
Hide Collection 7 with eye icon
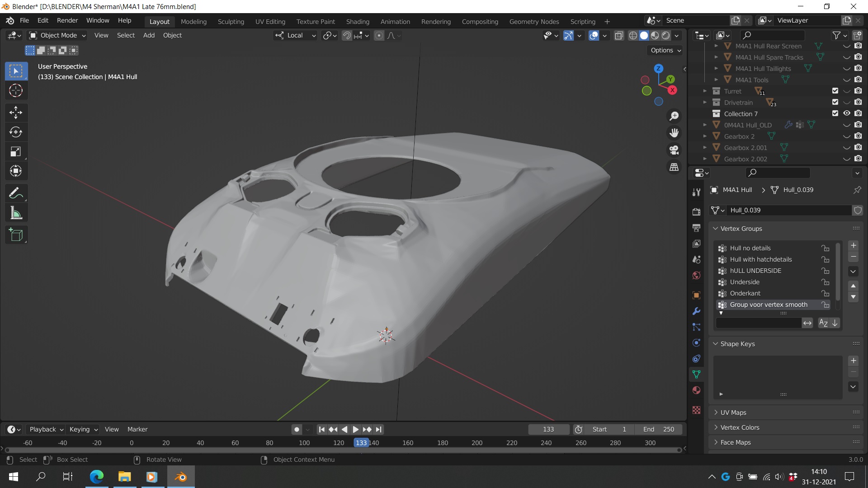coord(847,113)
